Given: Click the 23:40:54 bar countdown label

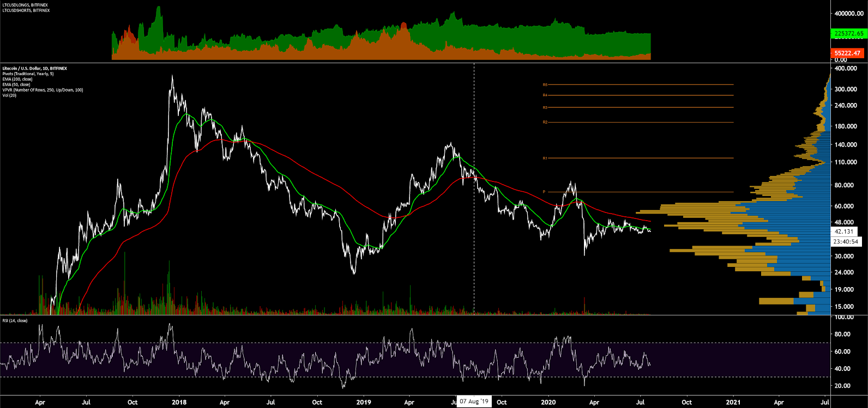Looking at the screenshot, I should 846,241.
